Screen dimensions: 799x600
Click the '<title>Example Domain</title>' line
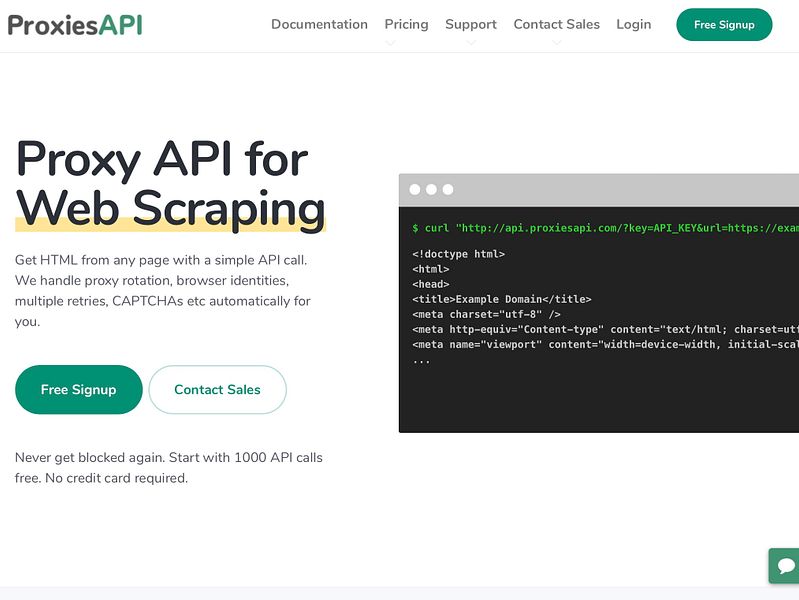[502, 299]
